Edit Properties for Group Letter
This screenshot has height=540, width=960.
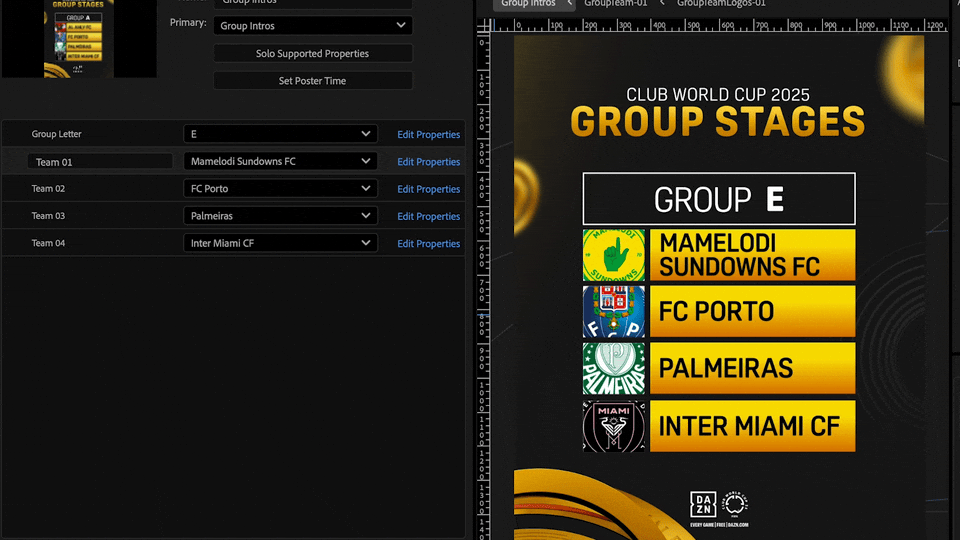[429, 135]
